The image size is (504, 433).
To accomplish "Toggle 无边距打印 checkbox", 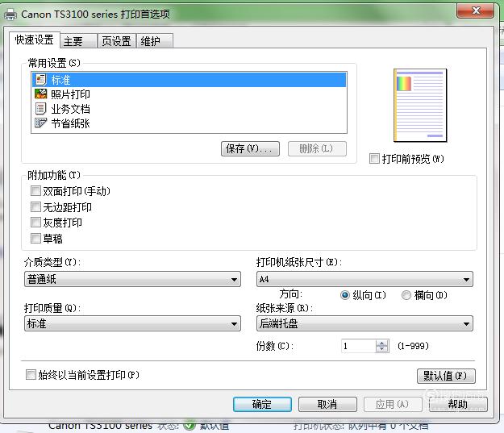I will coord(35,206).
